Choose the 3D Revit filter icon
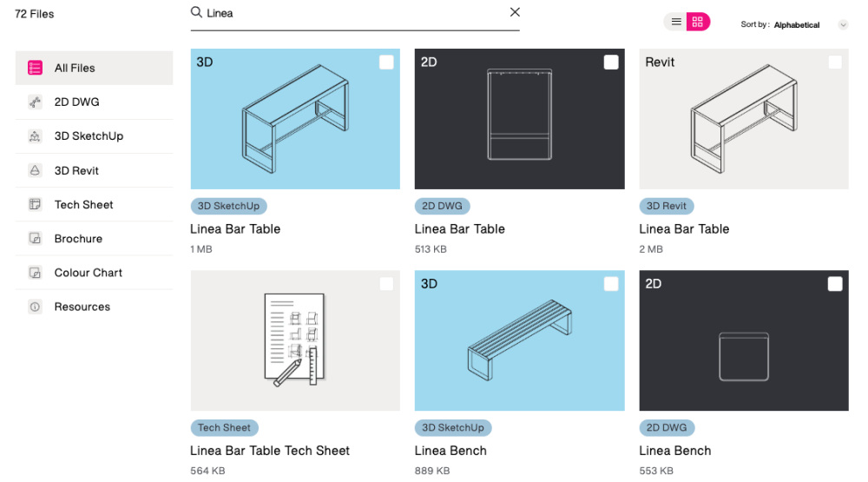 pos(35,171)
